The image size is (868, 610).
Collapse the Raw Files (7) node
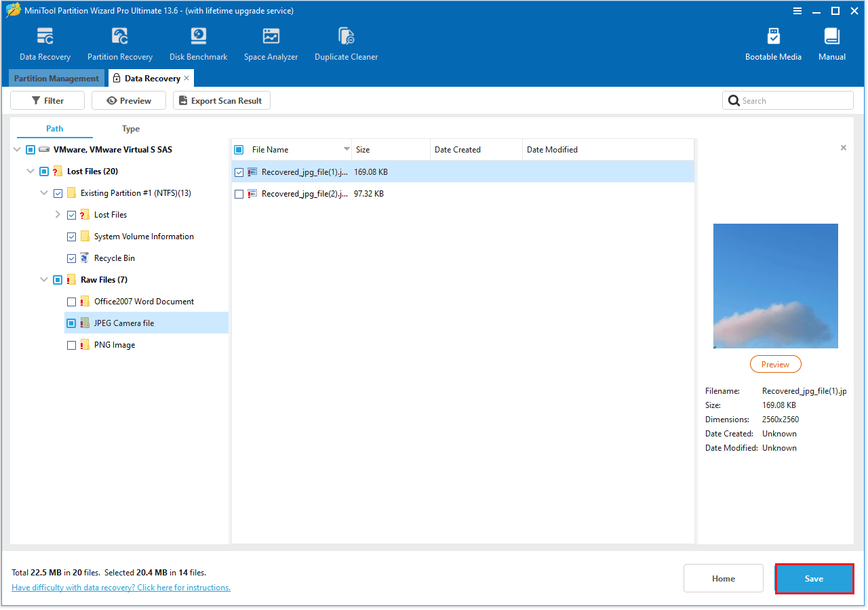pos(43,279)
